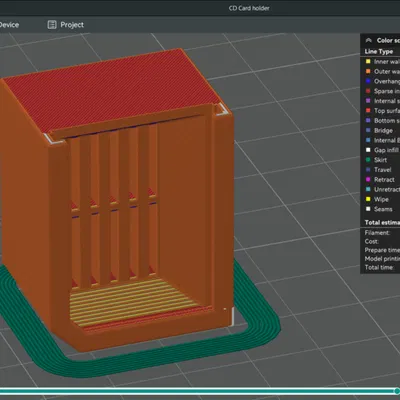
Task: Click the Wipe yellow swatch
Action: 368,199
